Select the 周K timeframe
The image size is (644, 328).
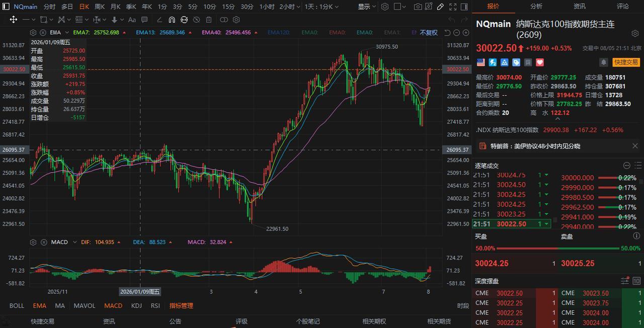point(100,7)
